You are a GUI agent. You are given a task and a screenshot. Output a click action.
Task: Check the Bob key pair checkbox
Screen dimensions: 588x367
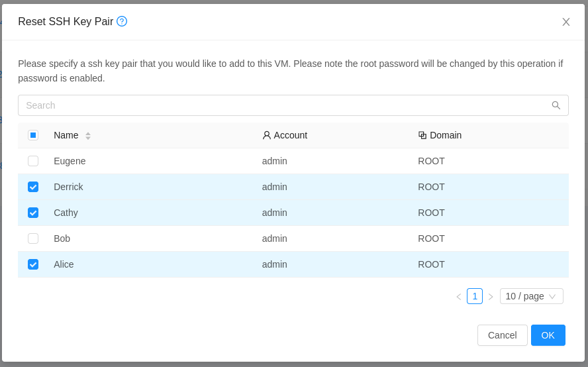point(33,238)
